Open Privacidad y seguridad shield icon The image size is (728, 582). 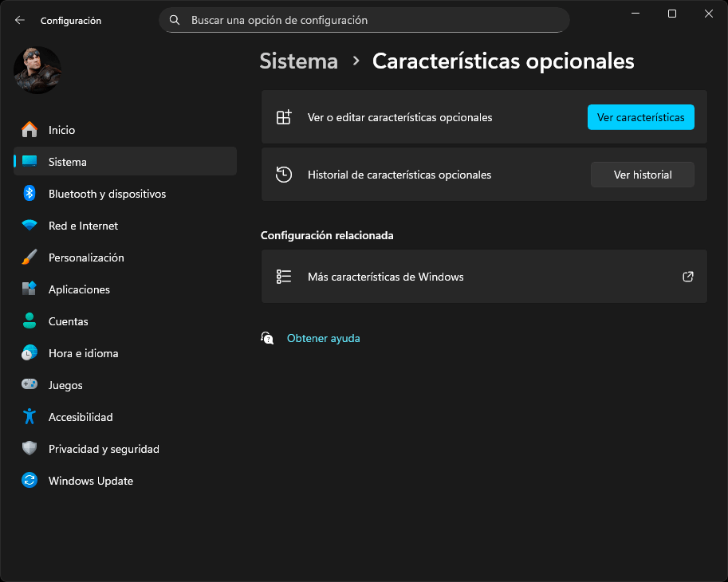[x=30, y=448]
